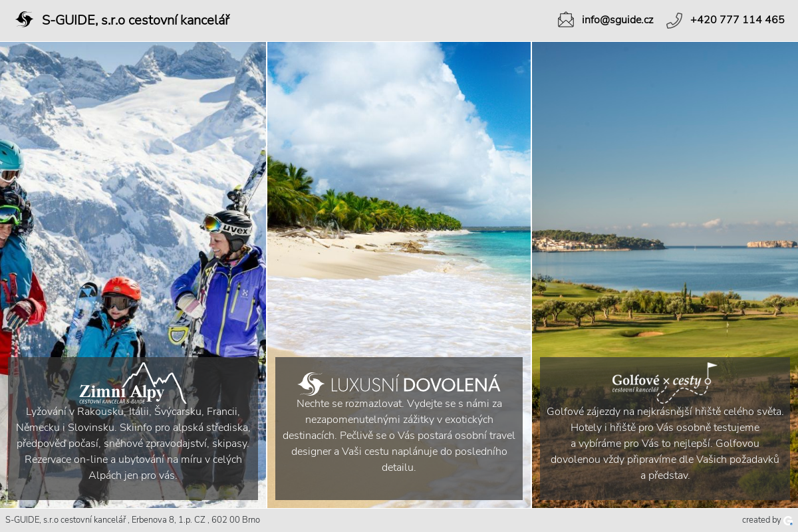Click the Golfové cesty flag logo
The image size is (798, 532).
(665, 382)
